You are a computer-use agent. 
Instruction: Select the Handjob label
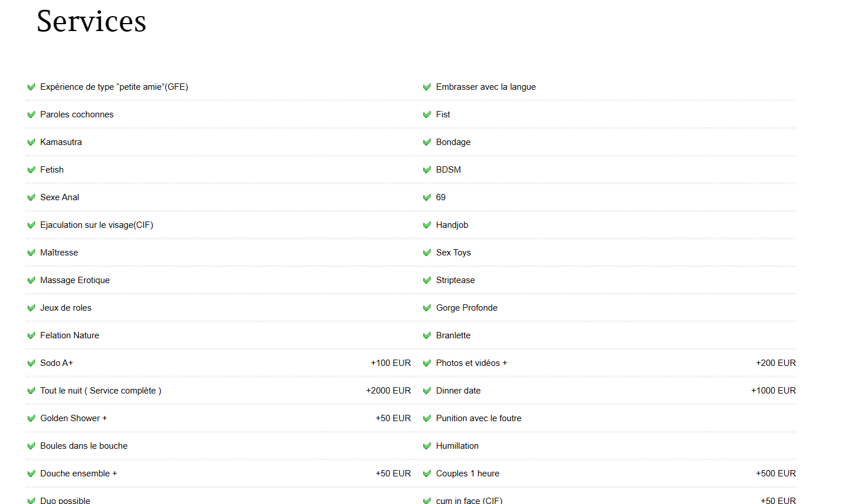pyautogui.click(x=452, y=225)
